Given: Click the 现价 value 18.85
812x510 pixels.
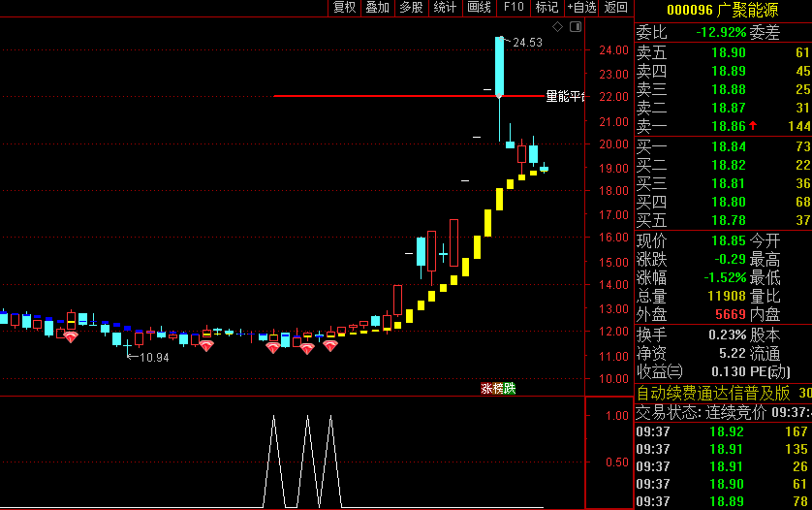Looking at the screenshot, I should tap(729, 240).
